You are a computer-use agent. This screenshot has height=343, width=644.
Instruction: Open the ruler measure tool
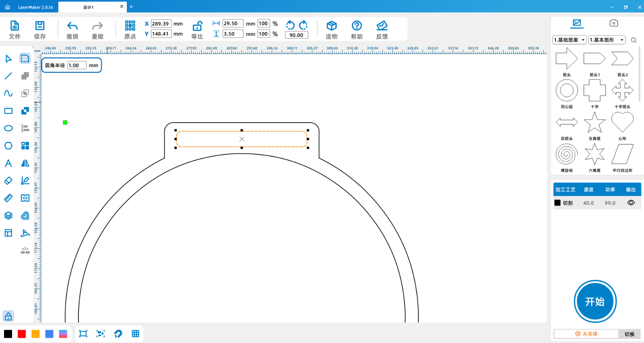[x=8, y=198]
